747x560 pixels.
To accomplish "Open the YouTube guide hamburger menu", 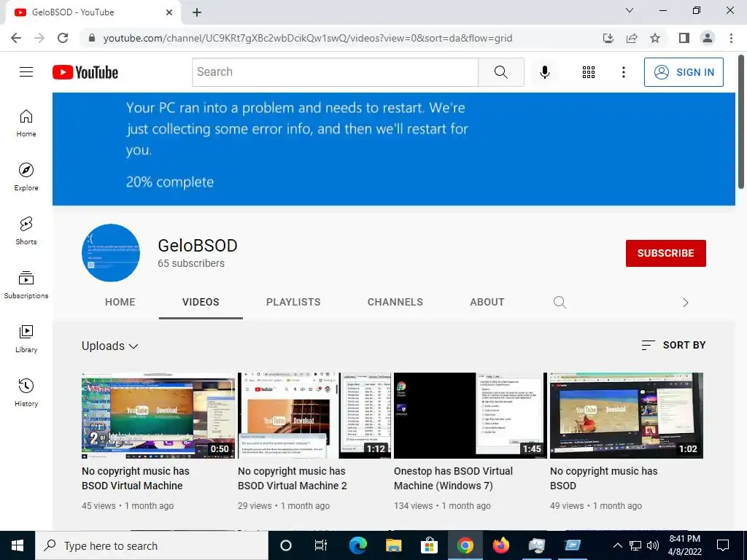I will tap(26, 72).
